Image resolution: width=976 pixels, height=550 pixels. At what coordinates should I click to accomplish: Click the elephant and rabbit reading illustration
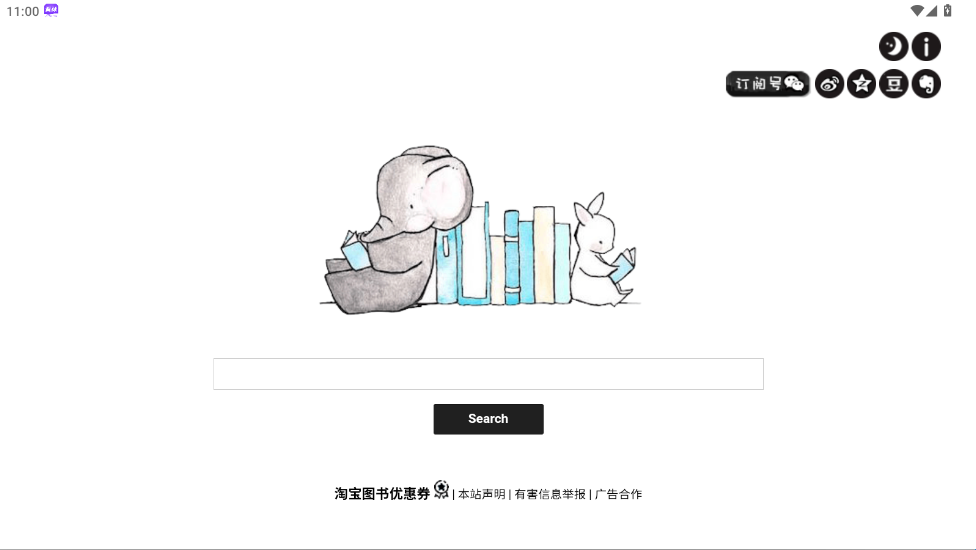pyautogui.click(x=480, y=230)
